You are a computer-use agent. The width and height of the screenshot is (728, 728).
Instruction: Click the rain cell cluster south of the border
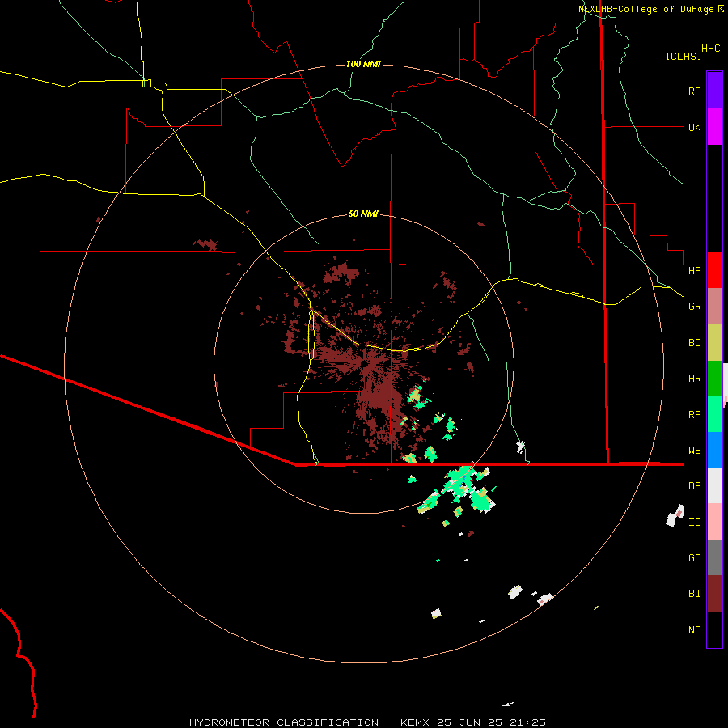457,492
